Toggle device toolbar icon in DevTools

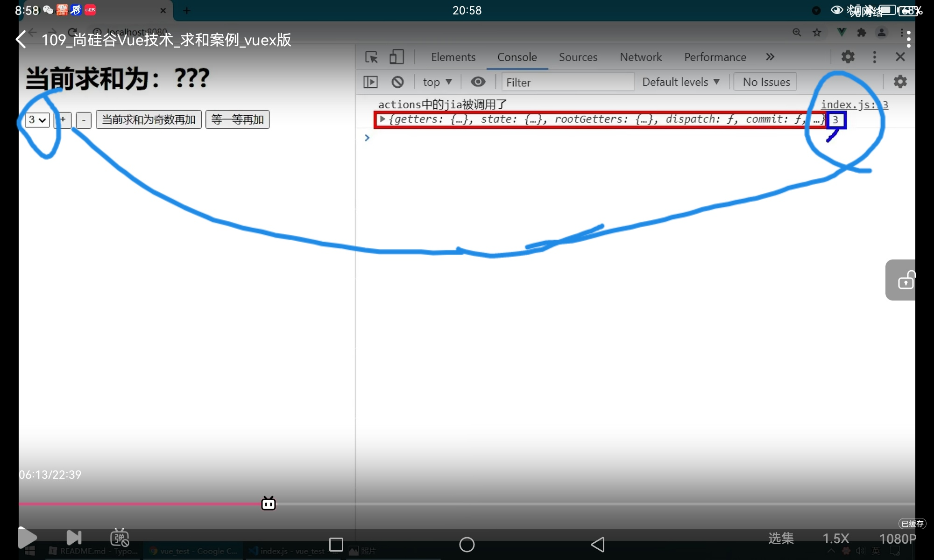tap(396, 57)
